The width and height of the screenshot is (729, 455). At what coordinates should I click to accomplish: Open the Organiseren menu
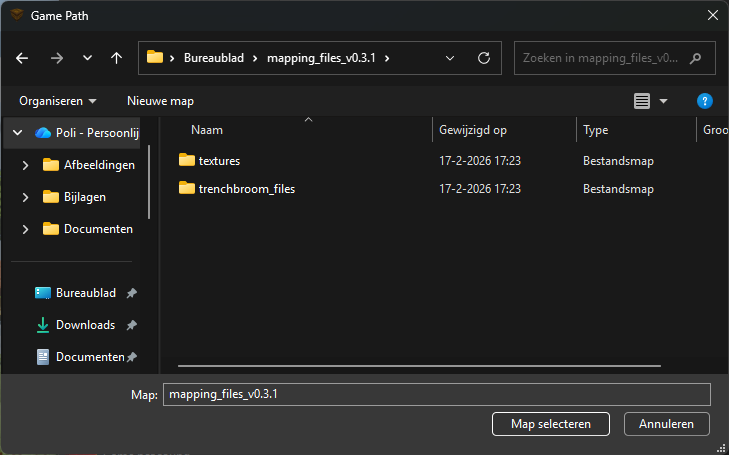(x=58, y=101)
